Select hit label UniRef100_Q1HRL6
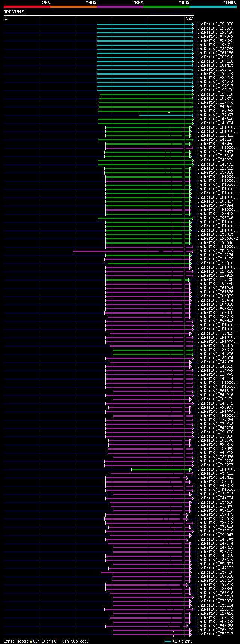The width and height of the screenshot is (240, 644). 215,271
